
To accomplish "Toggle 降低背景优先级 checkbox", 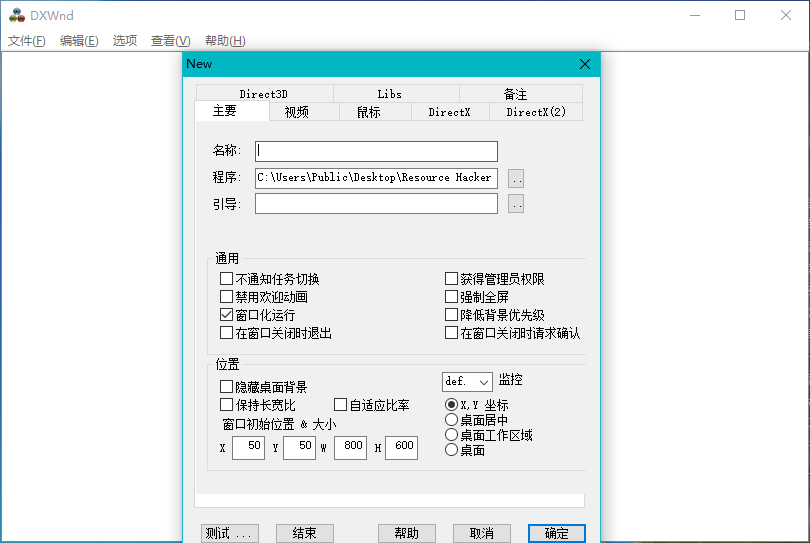I will [451, 315].
